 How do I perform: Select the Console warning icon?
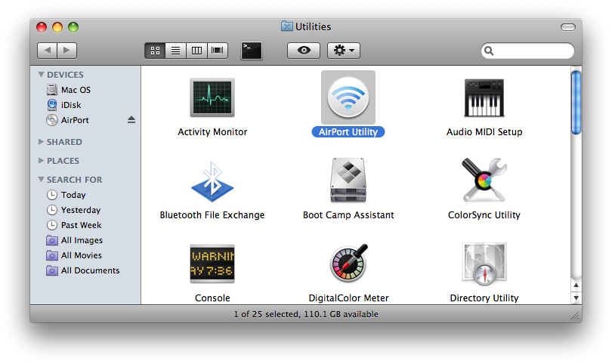(x=212, y=264)
